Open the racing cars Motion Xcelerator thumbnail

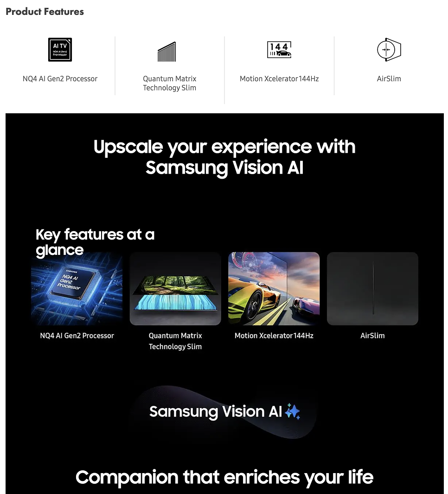tap(274, 288)
